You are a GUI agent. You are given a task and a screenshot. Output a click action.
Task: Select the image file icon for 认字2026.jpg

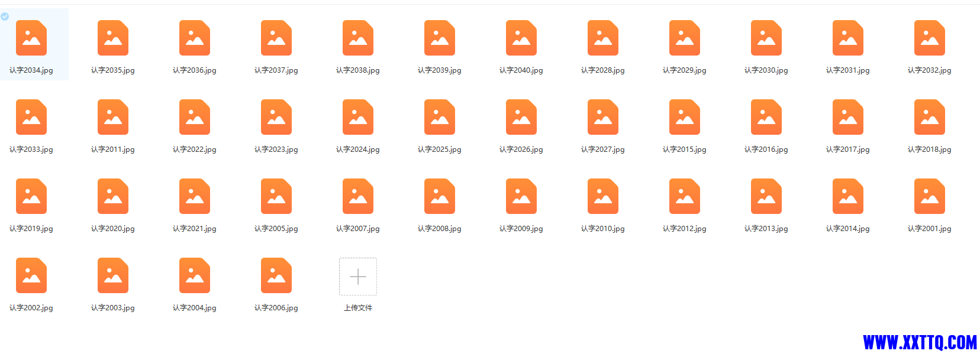(521, 117)
